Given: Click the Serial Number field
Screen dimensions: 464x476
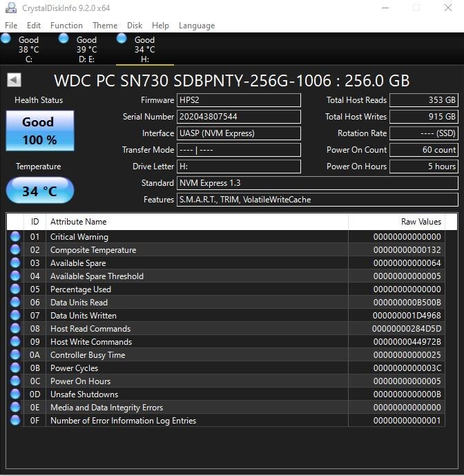Looking at the screenshot, I should [239, 117].
